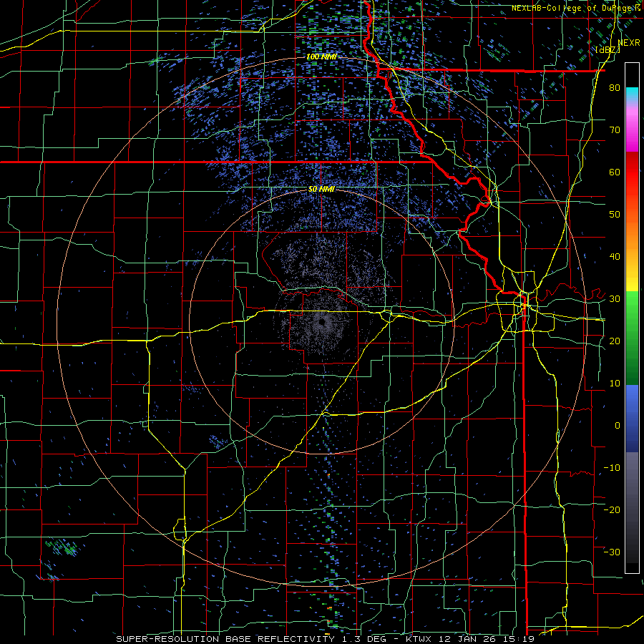Click the radar site center dot
This screenshot has width=644, height=644.
pyautogui.click(x=321, y=323)
